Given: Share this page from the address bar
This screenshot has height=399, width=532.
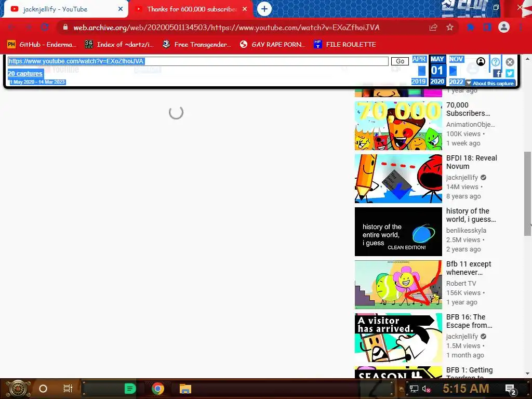Looking at the screenshot, I should (x=433, y=28).
